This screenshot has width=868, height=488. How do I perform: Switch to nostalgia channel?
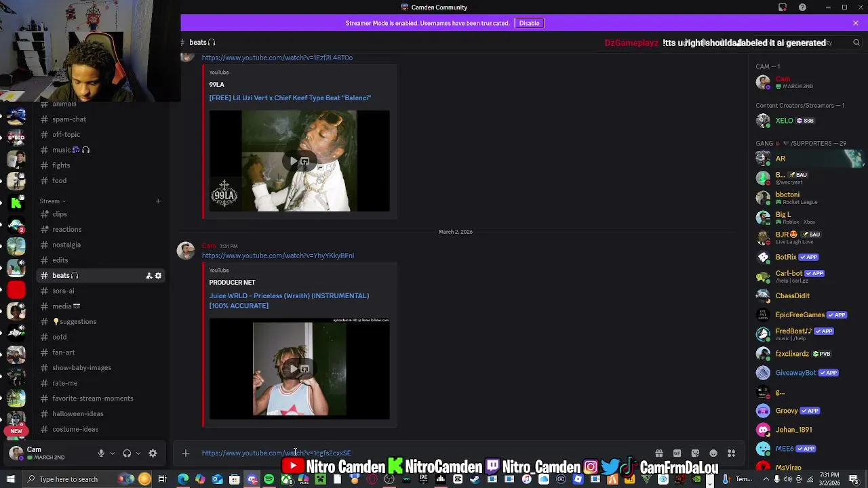tap(100, 245)
